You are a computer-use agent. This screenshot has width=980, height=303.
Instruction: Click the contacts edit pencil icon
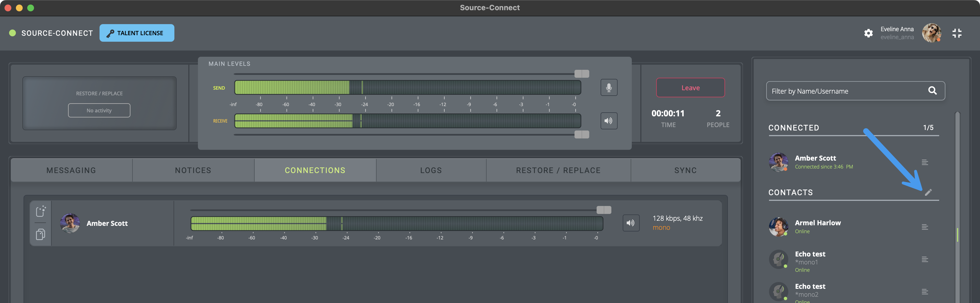[928, 192]
